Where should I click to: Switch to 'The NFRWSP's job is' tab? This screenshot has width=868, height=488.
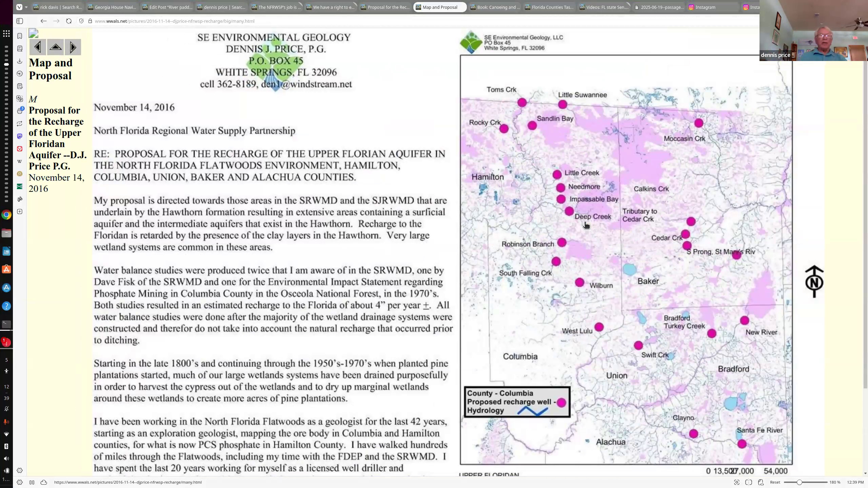click(276, 7)
